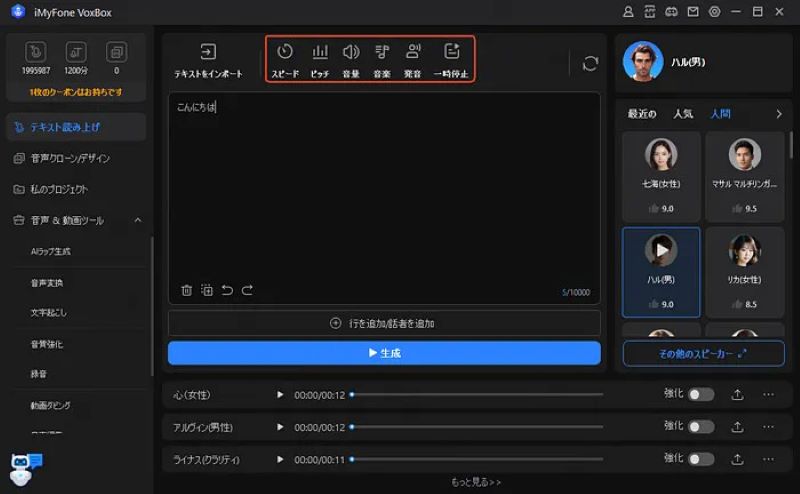Image resolution: width=800 pixels, height=494 pixels.
Task: Open the スピード speed setting
Action: (x=285, y=60)
